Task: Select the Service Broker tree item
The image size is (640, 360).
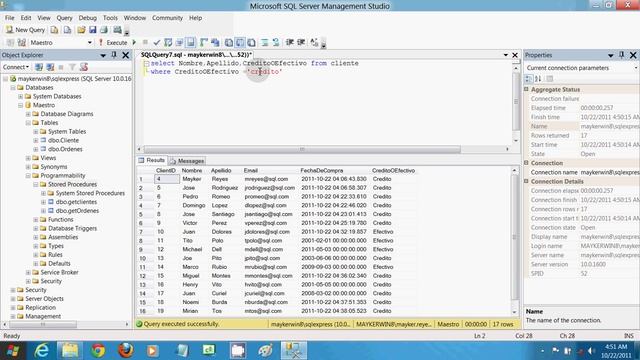Action: coord(59,272)
